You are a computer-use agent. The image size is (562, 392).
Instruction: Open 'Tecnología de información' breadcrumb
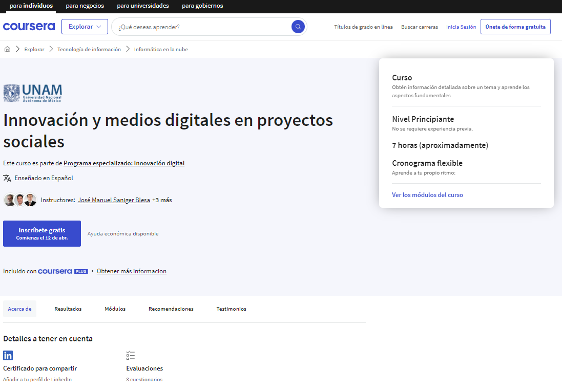(x=89, y=50)
